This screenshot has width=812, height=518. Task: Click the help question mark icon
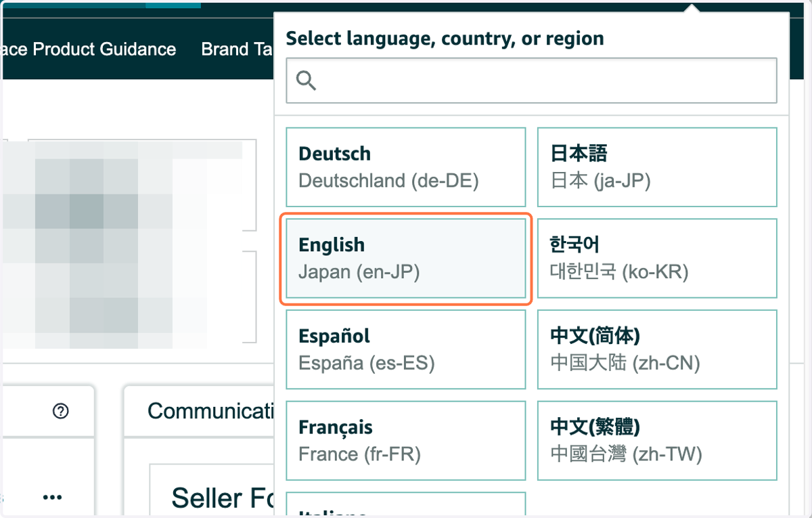[x=61, y=411]
